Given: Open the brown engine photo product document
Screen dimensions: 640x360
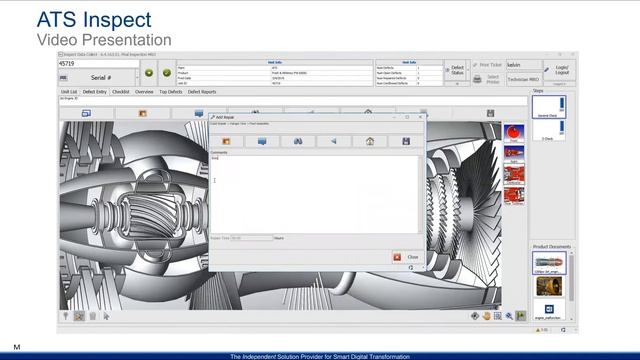Looking at the screenshot, I should (x=549, y=286).
